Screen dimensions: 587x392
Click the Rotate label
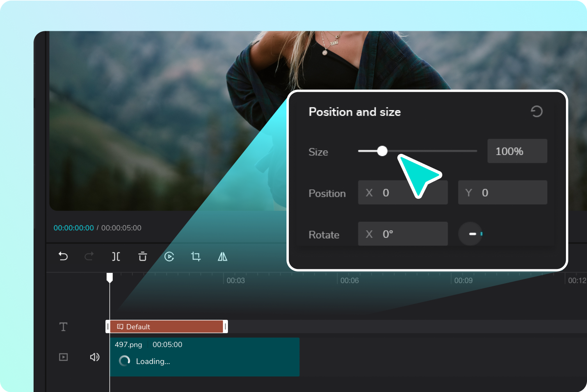pyautogui.click(x=324, y=235)
